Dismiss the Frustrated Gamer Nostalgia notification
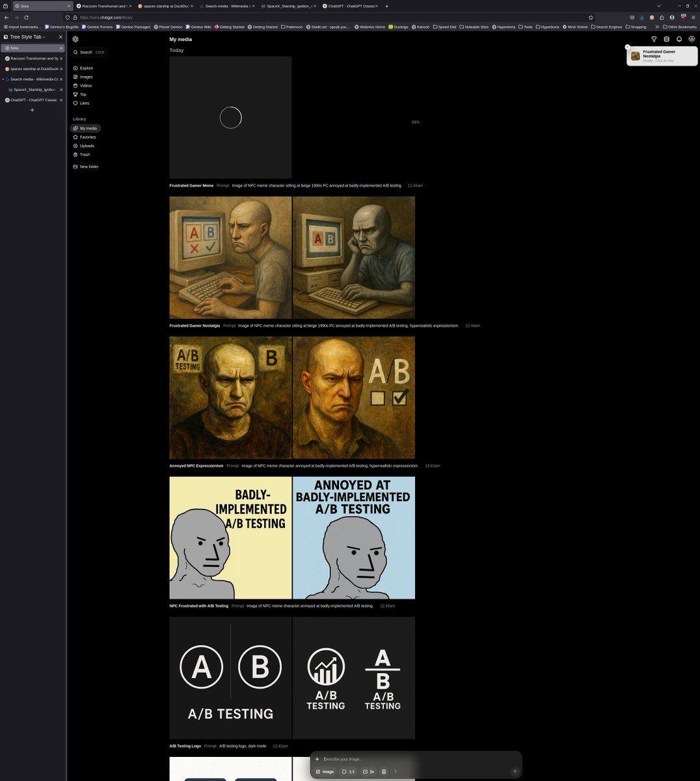700x781 pixels. (628, 48)
